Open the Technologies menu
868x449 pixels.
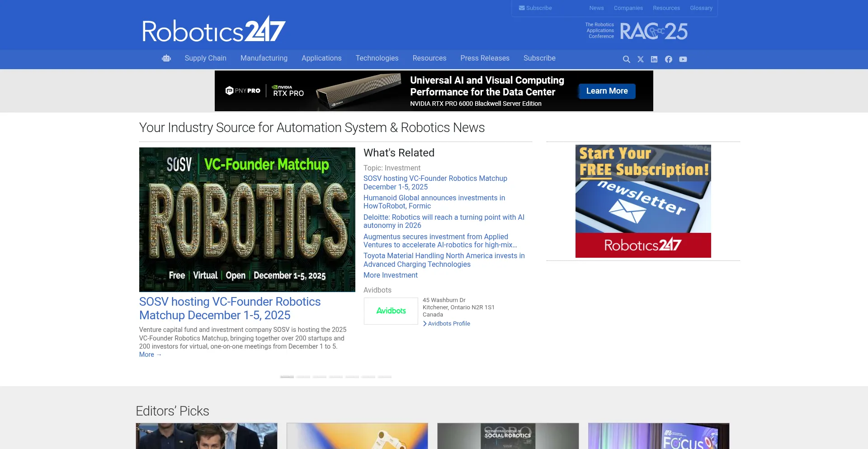[x=377, y=58]
